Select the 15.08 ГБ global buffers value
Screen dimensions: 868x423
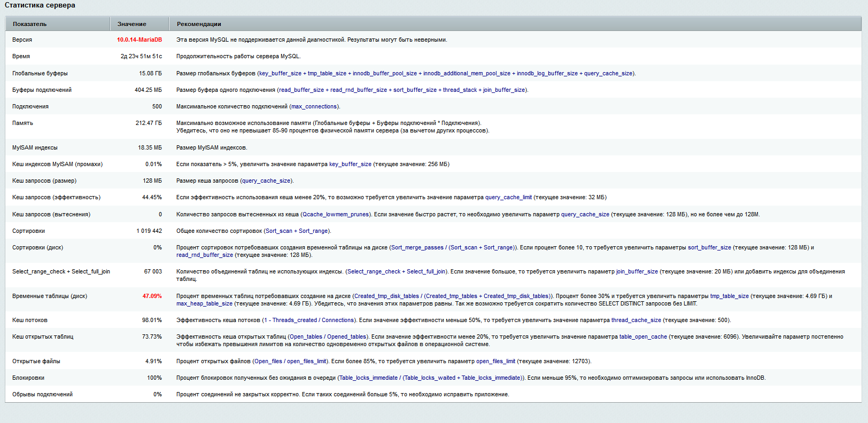[151, 73]
